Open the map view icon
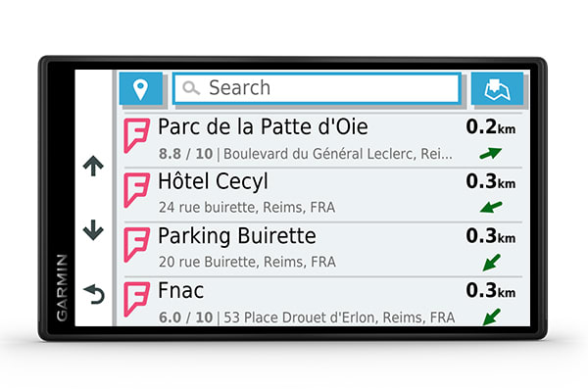Screen dimensions: 588x392 [497, 88]
